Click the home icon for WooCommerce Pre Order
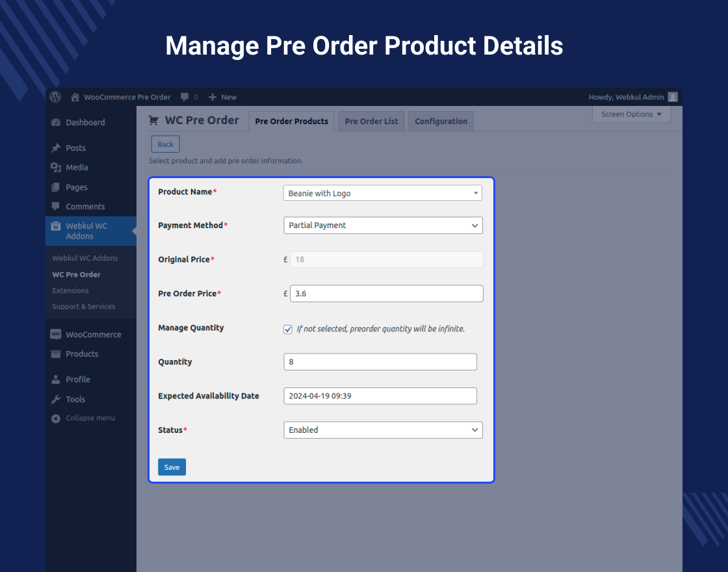The image size is (728, 572). pos(75,97)
